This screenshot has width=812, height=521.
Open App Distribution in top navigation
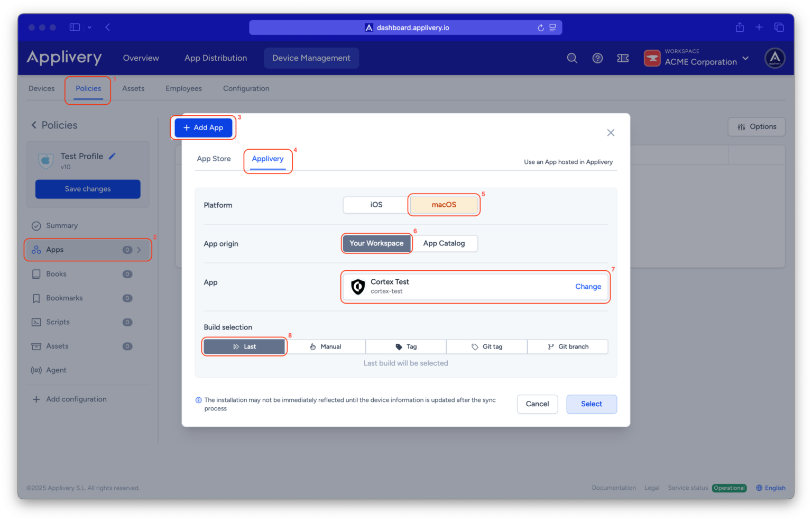tap(216, 58)
